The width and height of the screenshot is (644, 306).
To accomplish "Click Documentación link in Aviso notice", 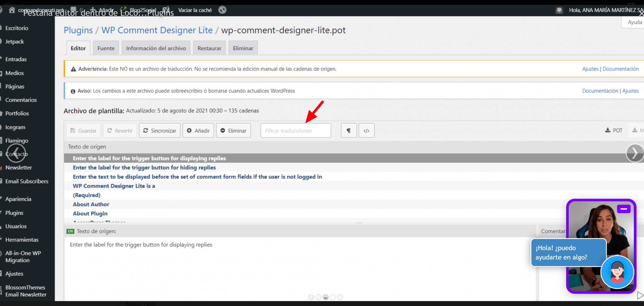I will coord(600,91).
